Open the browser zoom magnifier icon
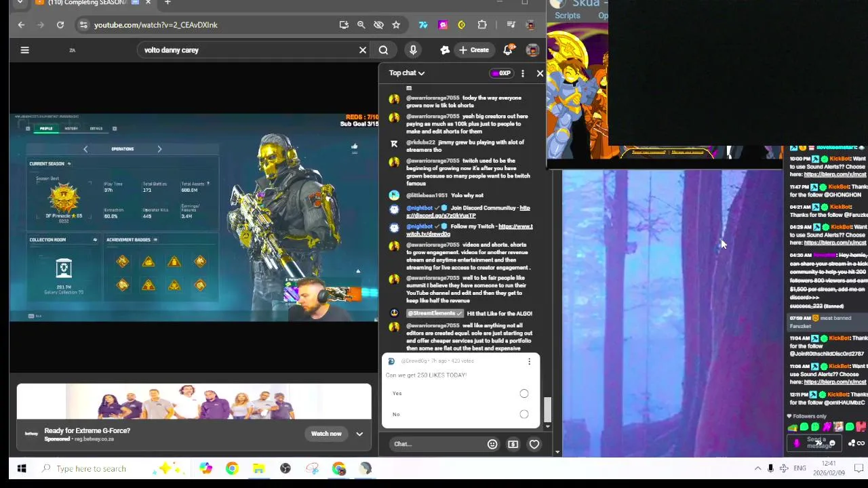This screenshot has width=868, height=488. 361,25
